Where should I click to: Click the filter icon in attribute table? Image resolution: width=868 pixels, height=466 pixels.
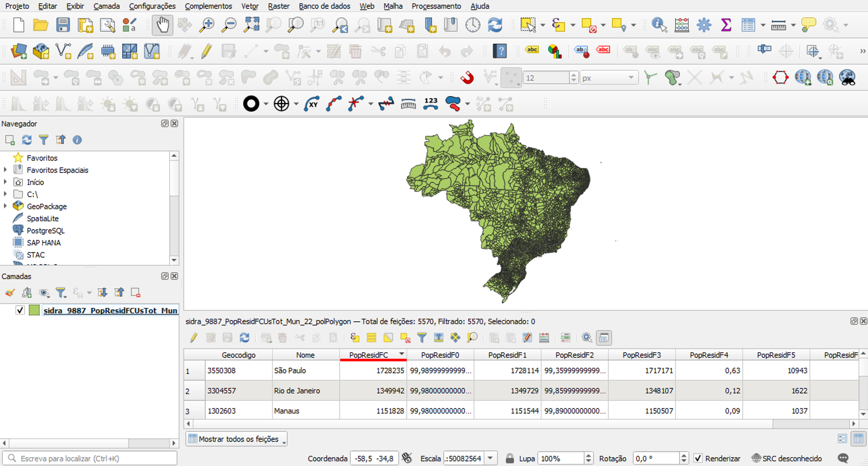pyautogui.click(x=421, y=337)
